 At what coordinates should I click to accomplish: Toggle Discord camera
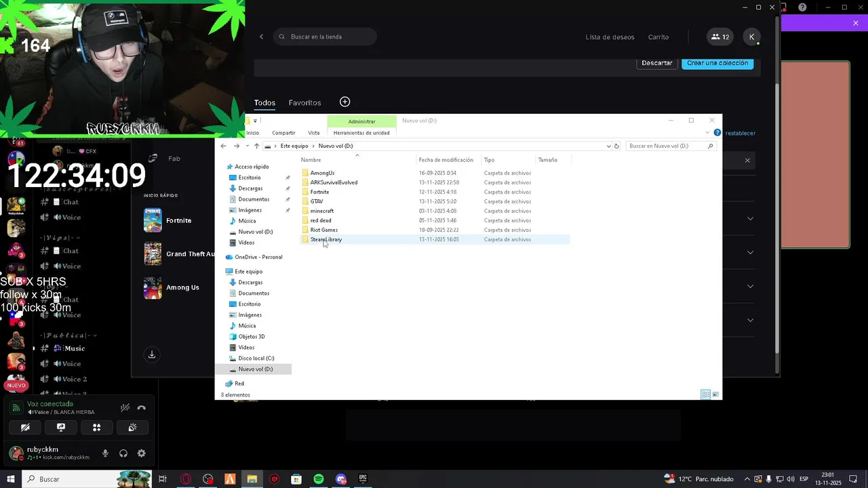tap(25, 428)
